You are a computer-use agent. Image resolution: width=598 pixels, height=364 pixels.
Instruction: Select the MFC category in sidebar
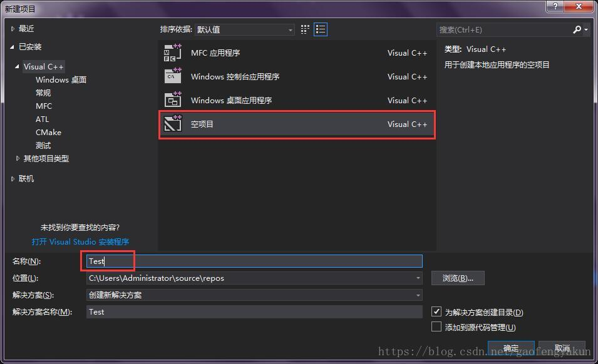tap(44, 106)
